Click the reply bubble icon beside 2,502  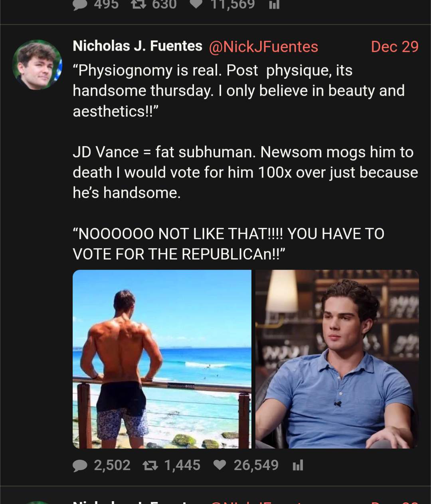tap(80, 465)
